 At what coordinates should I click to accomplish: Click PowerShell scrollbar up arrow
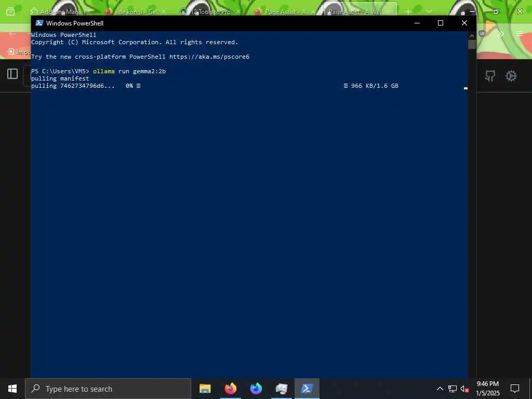coord(472,35)
